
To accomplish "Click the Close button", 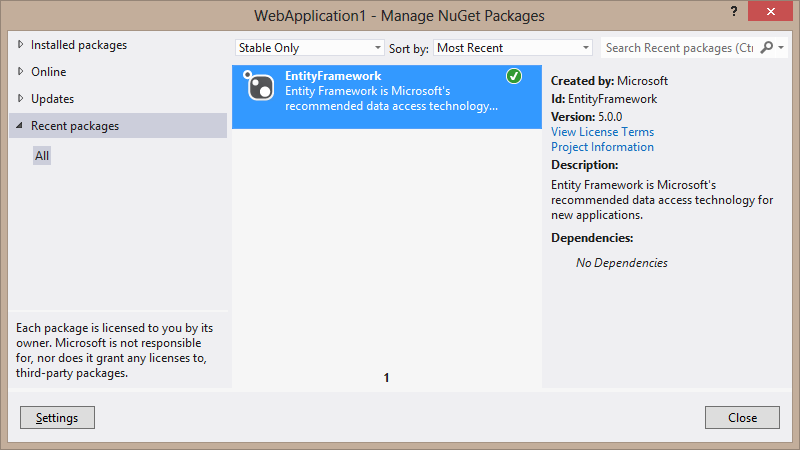I will click(x=742, y=417).
